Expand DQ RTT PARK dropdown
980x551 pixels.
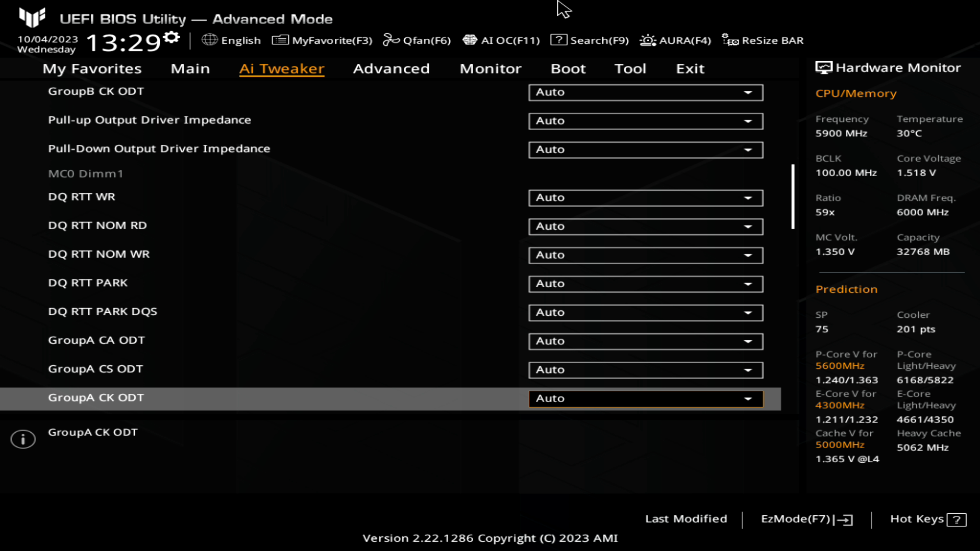[x=748, y=283]
